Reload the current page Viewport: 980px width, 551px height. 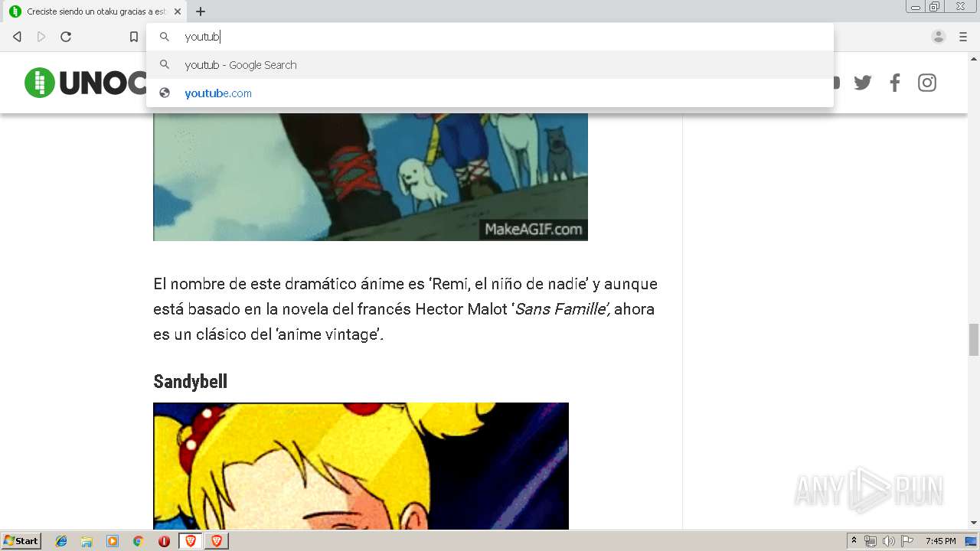click(x=66, y=37)
